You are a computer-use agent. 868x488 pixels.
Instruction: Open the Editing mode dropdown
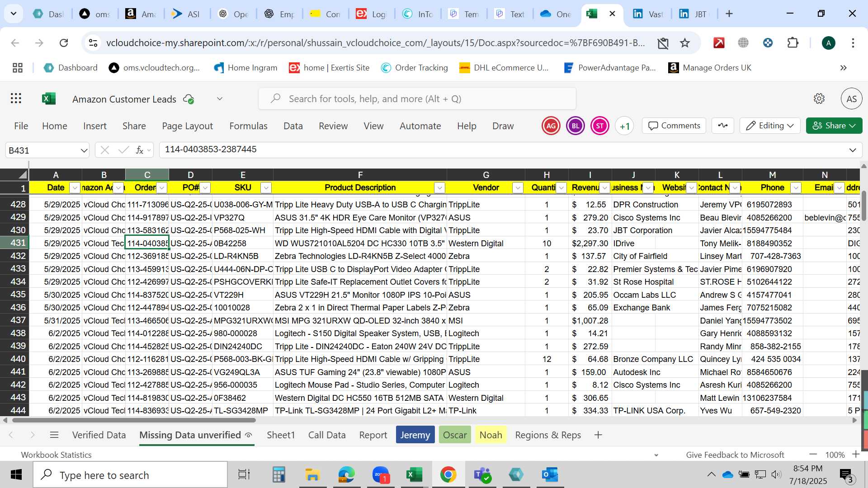770,126
